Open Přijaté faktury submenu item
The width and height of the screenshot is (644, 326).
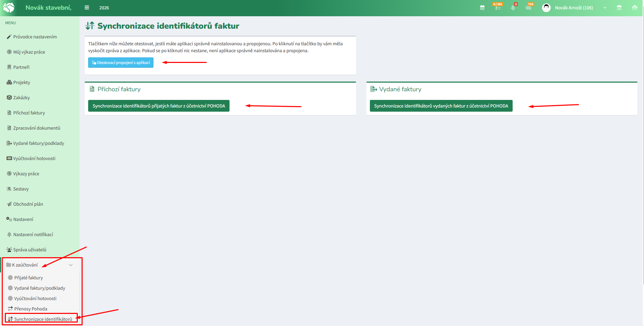pos(29,278)
